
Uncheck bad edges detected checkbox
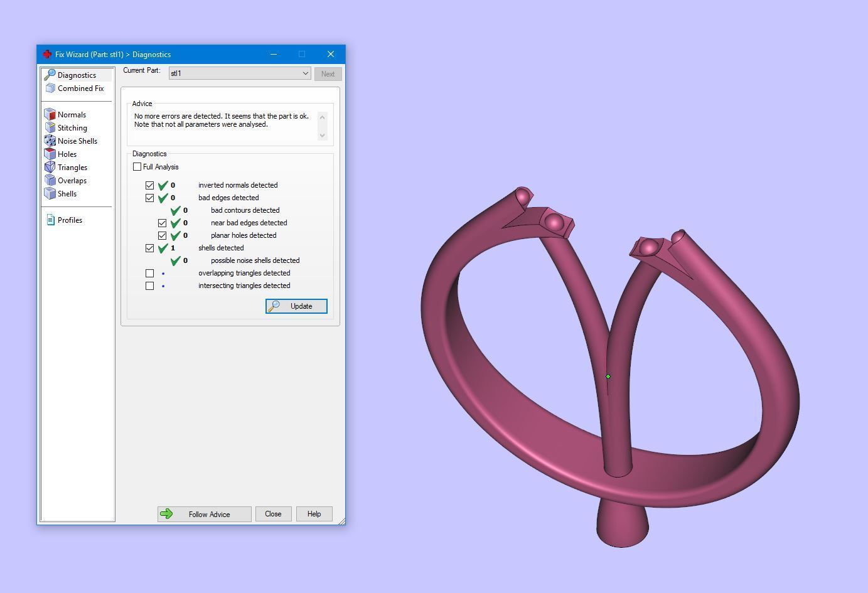(149, 198)
